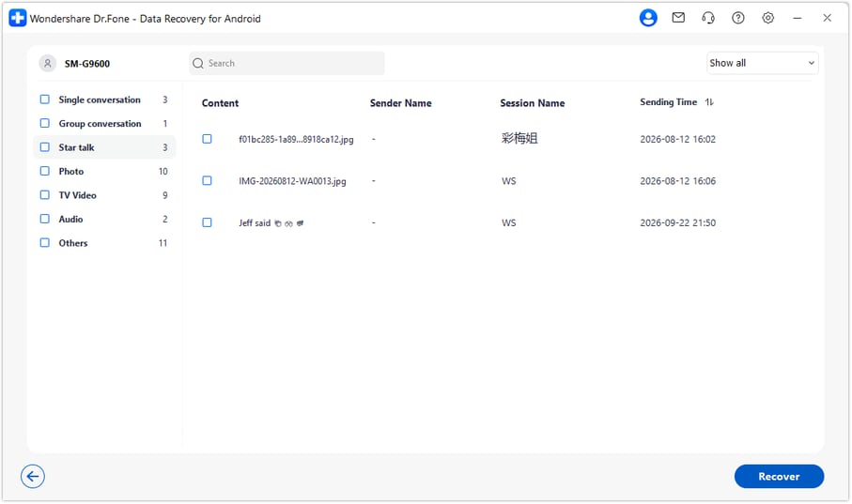Click the sending time 2026-08-12 16:06
852x504 pixels.
[677, 181]
